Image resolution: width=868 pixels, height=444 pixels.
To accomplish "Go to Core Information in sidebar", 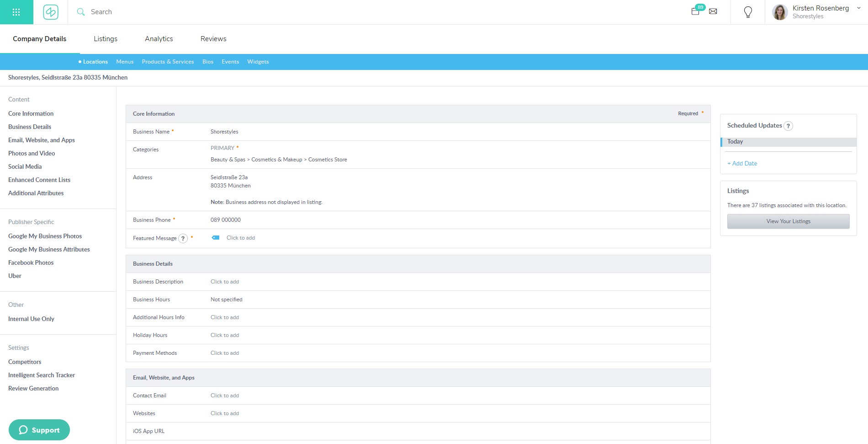I will tap(31, 113).
